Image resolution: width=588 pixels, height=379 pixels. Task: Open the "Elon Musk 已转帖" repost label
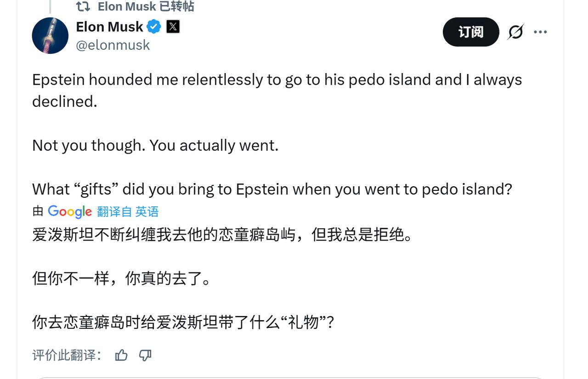pos(146,6)
